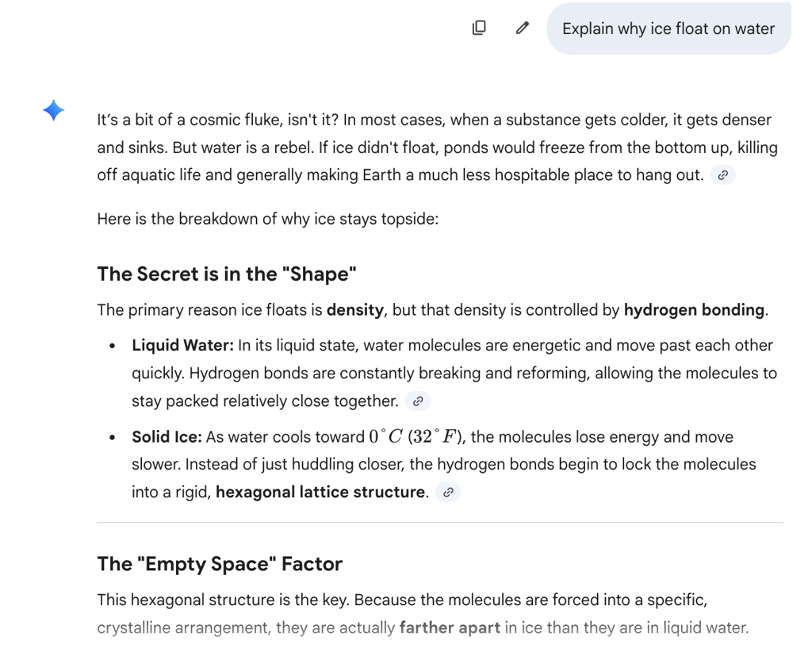Click the bold word 'density'
812x648 pixels.
point(355,310)
